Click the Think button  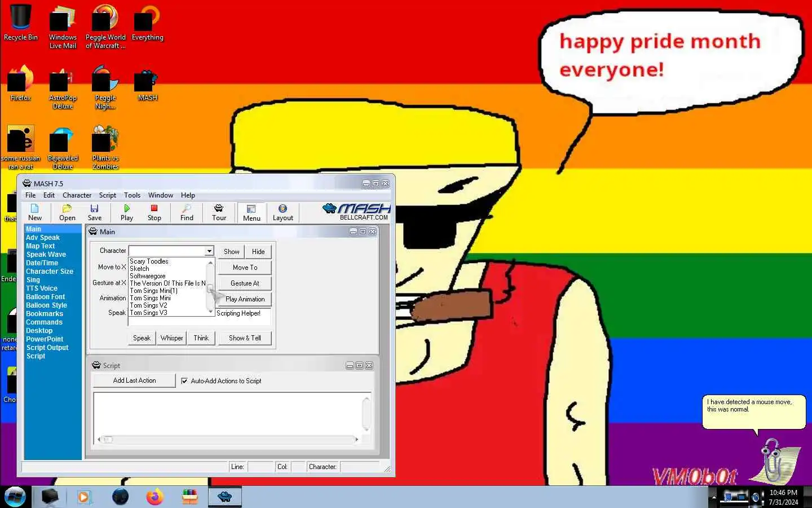tap(201, 338)
